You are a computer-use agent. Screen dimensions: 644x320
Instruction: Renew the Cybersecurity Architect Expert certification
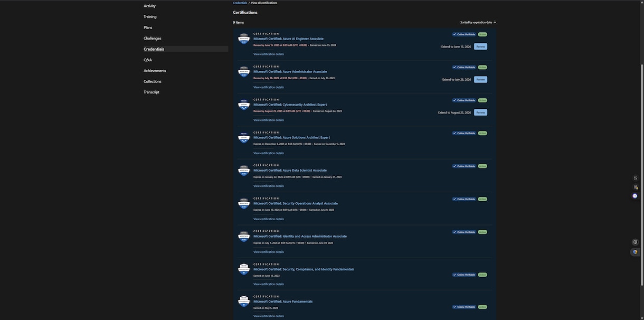pyautogui.click(x=480, y=112)
